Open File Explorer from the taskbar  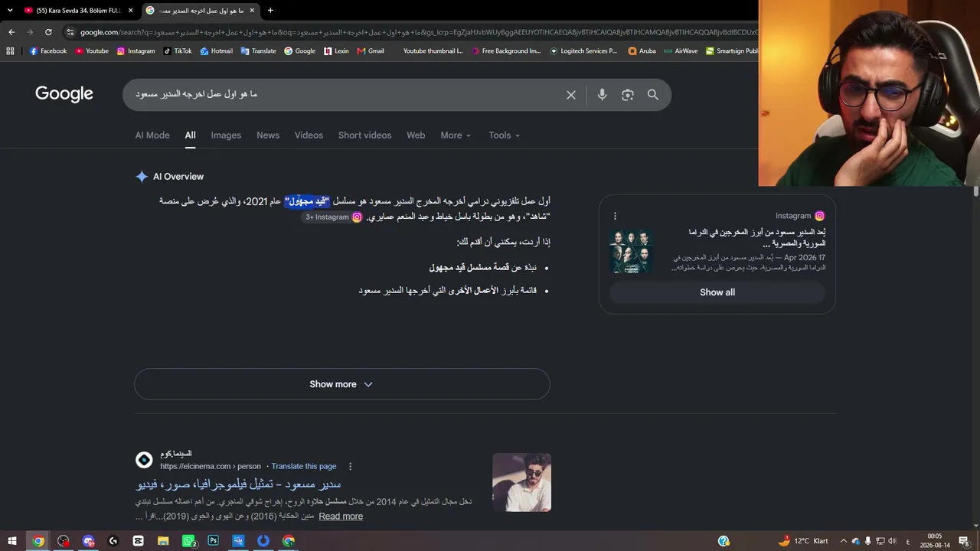163,541
